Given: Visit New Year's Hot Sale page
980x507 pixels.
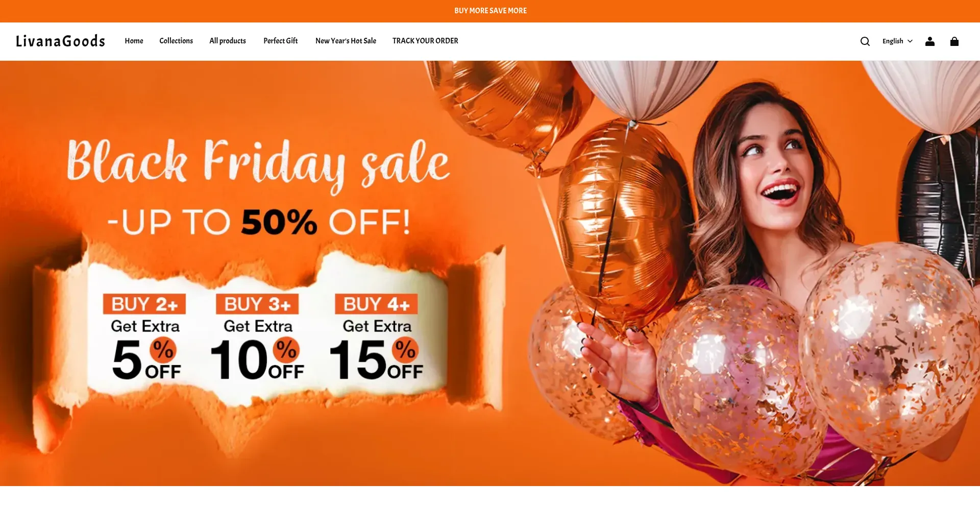Looking at the screenshot, I should pos(346,41).
